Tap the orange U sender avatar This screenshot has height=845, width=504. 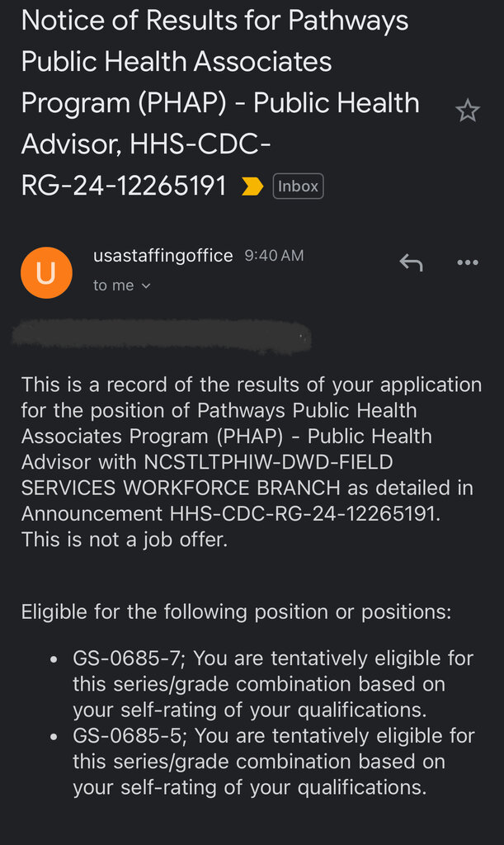pos(45,272)
